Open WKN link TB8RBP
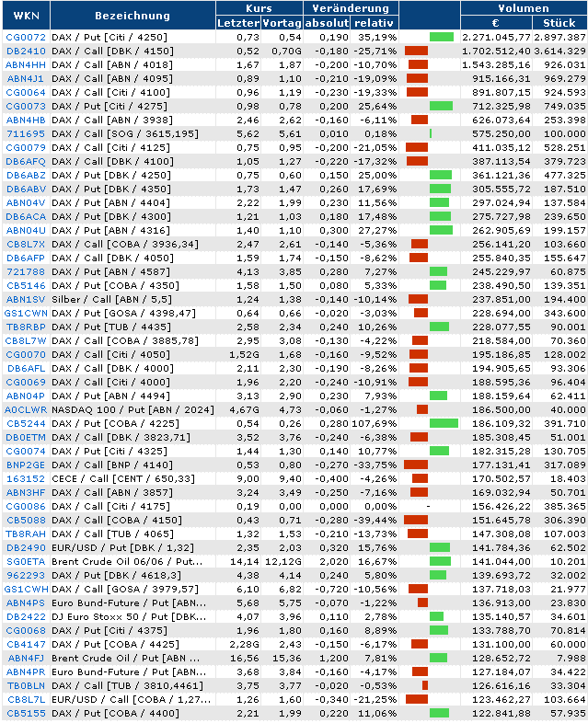588x723 pixels. (26, 327)
